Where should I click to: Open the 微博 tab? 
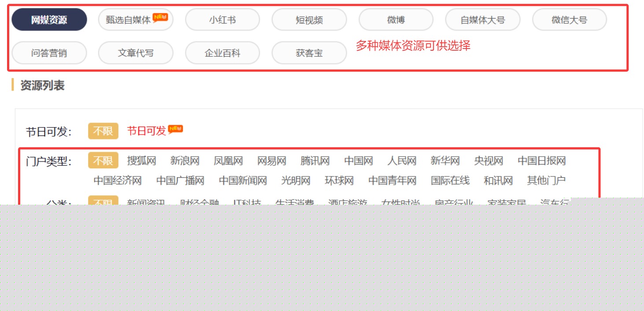click(x=396, y=20)
